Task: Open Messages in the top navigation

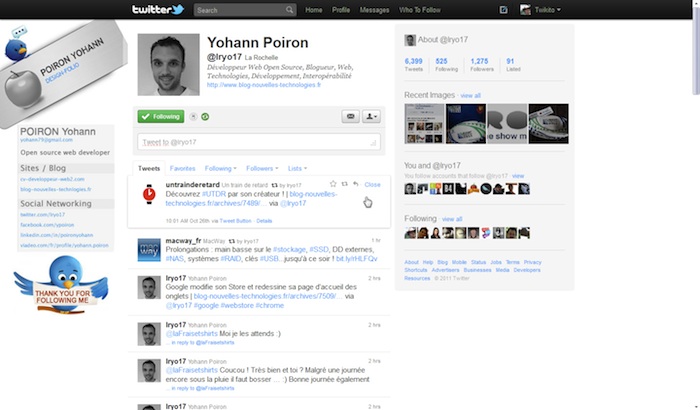Action: click(374, 10)
